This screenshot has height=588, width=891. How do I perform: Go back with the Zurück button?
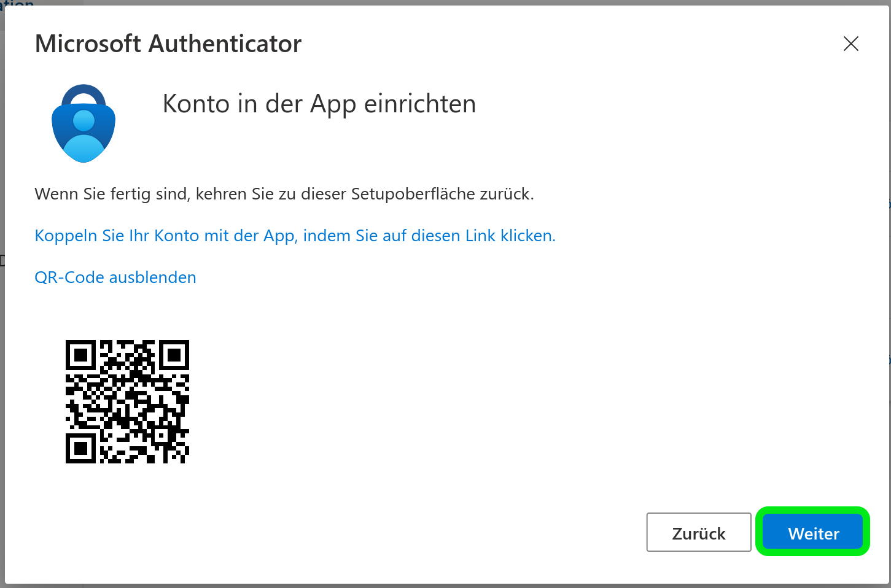[698, 533]
